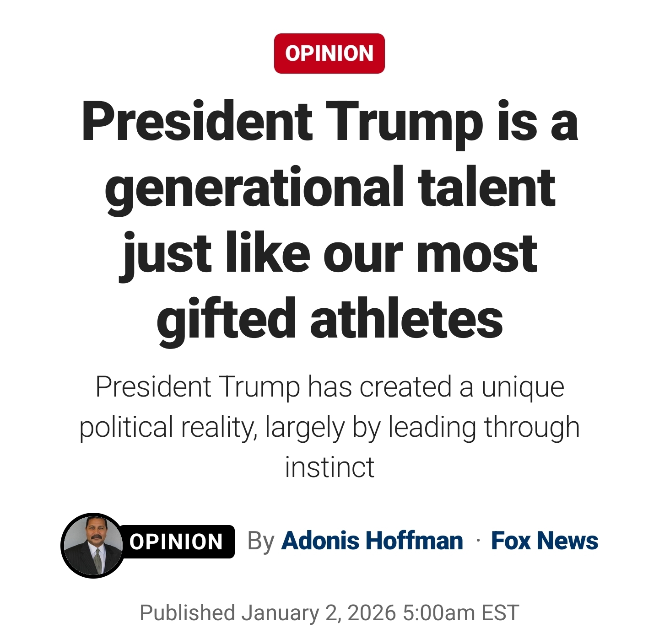This screenshot has width=659, height=644.
Task: Follow the Fox News source link
Action: 544,541
